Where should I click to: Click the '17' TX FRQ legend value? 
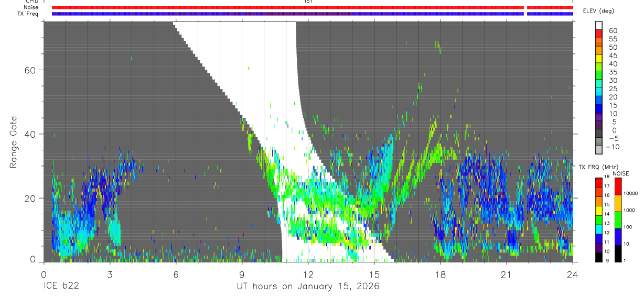(x=607, y=185)
